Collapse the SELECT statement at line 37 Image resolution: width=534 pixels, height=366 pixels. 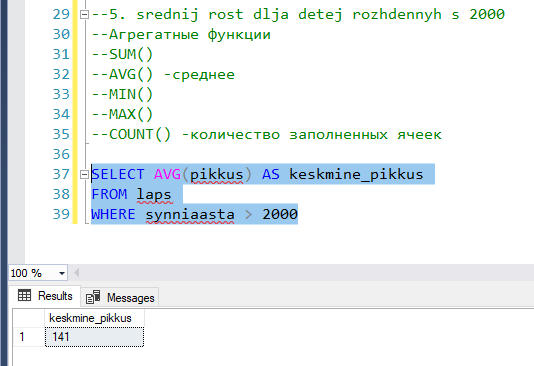(x=84, y=174)
